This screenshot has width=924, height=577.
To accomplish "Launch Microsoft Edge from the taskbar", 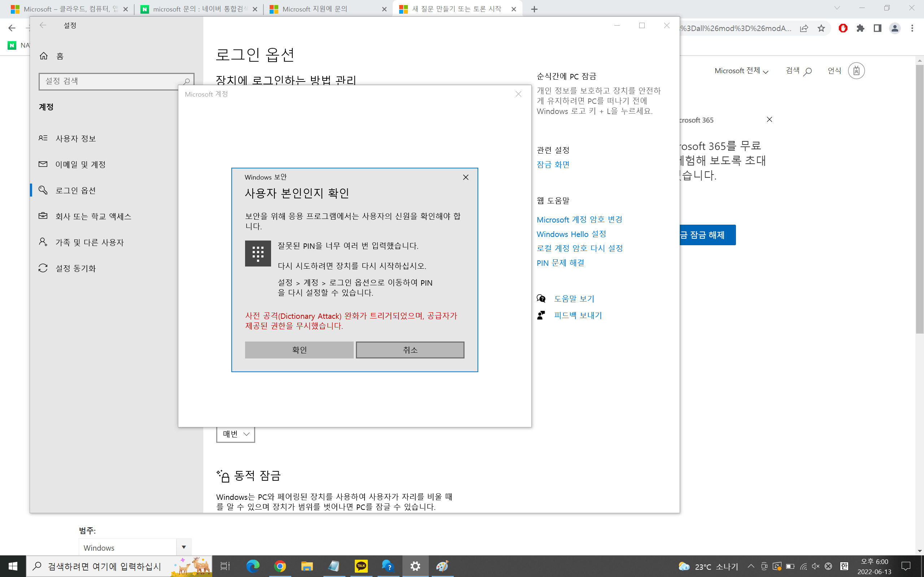I will [253, 566].
